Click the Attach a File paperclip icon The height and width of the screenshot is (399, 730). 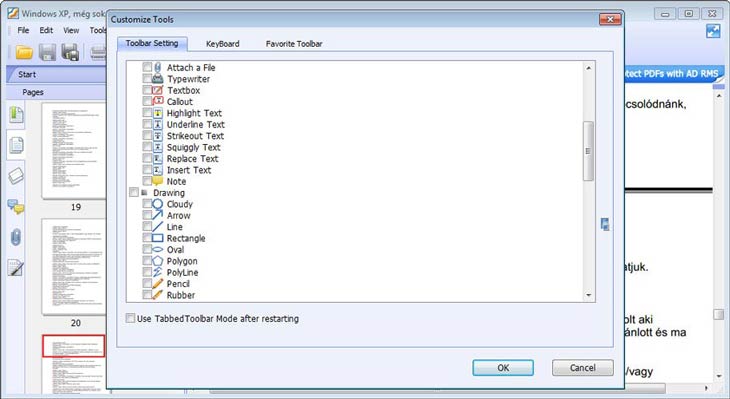[158, 67]
